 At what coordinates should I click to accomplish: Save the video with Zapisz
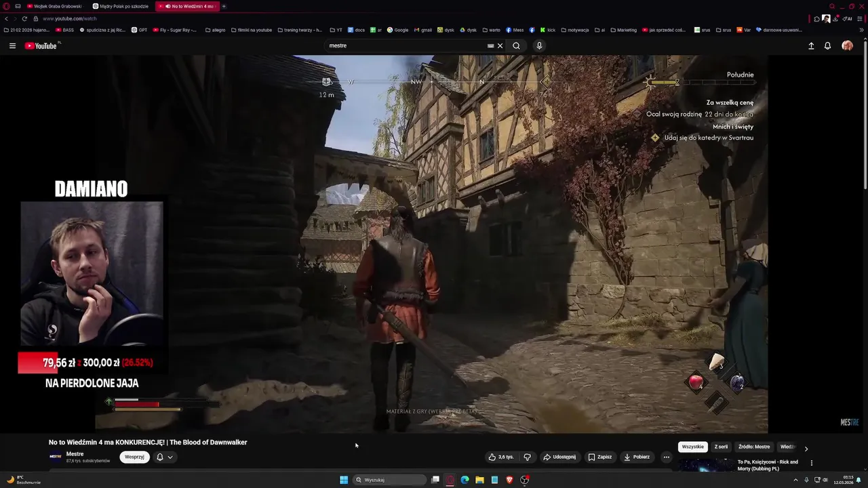click(599, 457)
